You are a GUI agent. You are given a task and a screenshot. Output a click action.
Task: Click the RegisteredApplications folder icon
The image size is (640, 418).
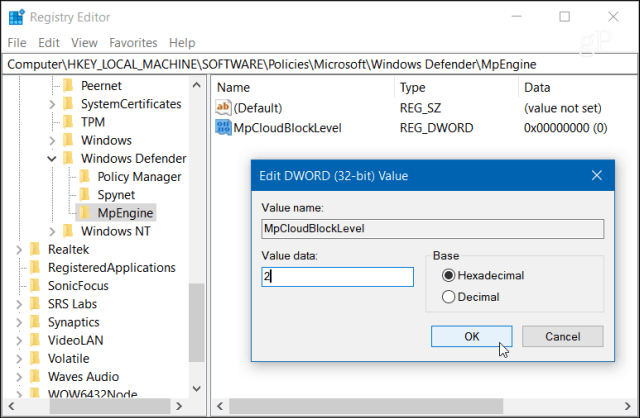coord(36,267)
